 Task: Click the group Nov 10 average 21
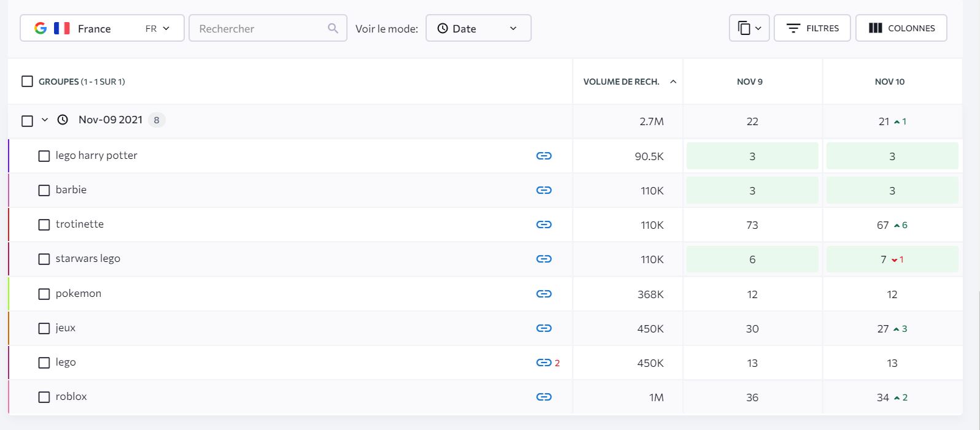(884, 121)
